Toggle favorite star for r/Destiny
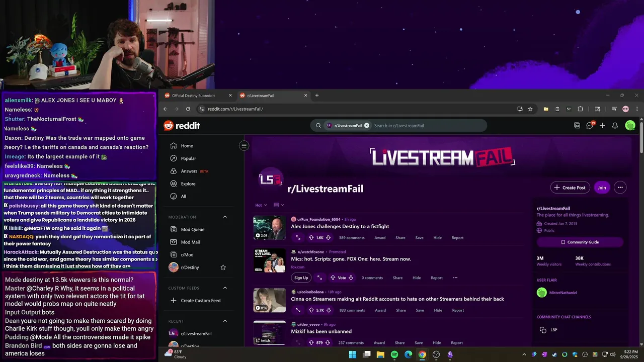Image resolution: width=644 pixels, height=362 pixels. coord(223,267)
